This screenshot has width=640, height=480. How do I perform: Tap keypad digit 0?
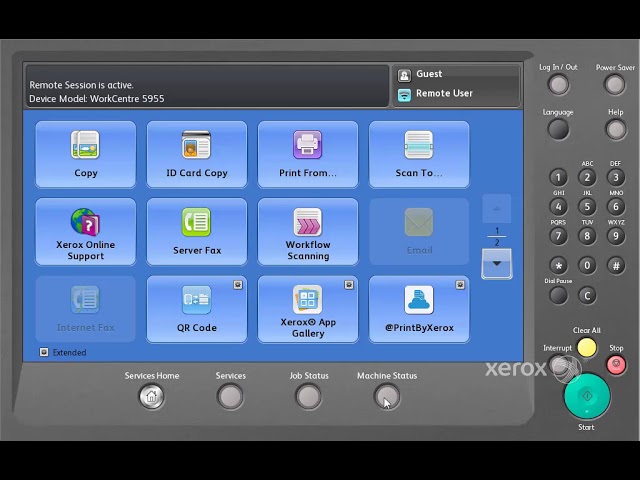click(x=587, y=266)
